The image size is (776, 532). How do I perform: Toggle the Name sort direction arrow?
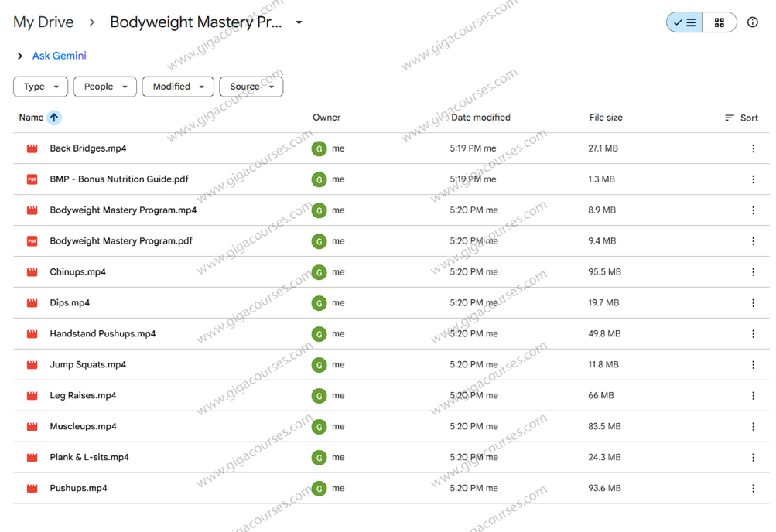[53, 117]
